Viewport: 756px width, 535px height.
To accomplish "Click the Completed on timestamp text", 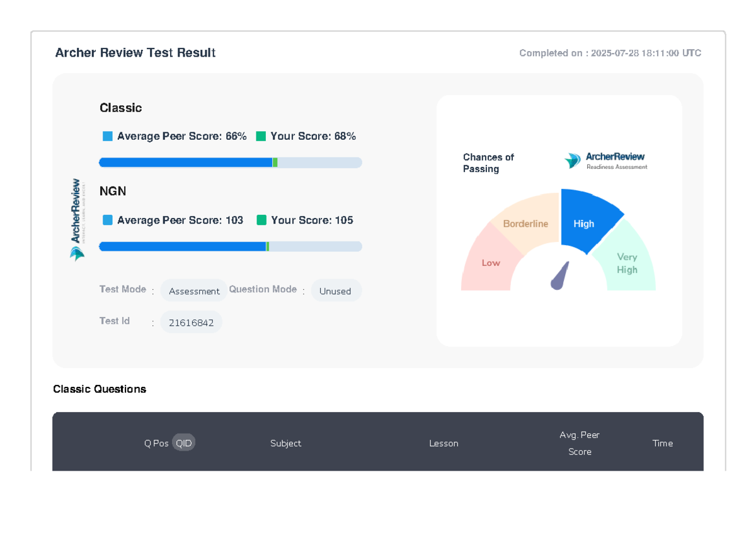I will 610,53.
